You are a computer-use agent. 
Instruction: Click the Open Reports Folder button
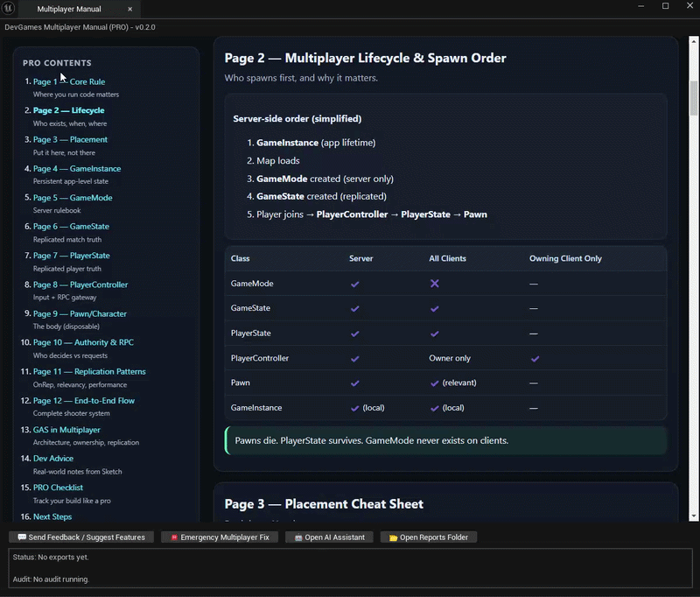tap(428, 537)
